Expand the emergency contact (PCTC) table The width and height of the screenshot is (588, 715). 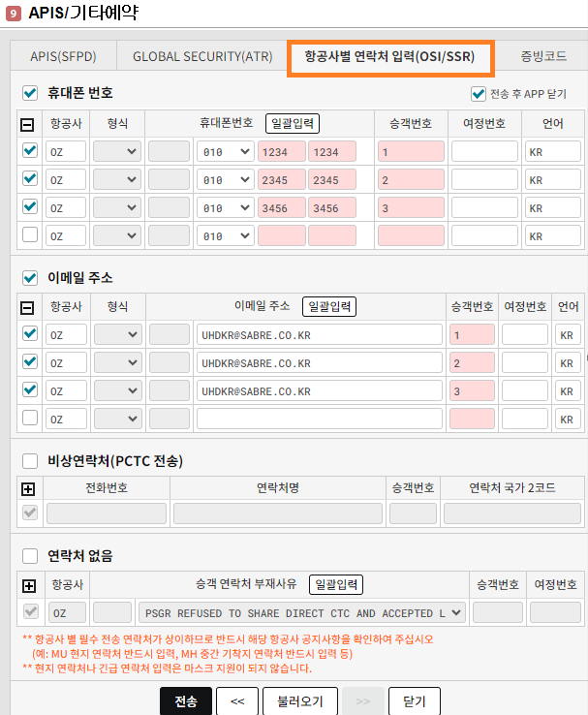click(29, 489)
